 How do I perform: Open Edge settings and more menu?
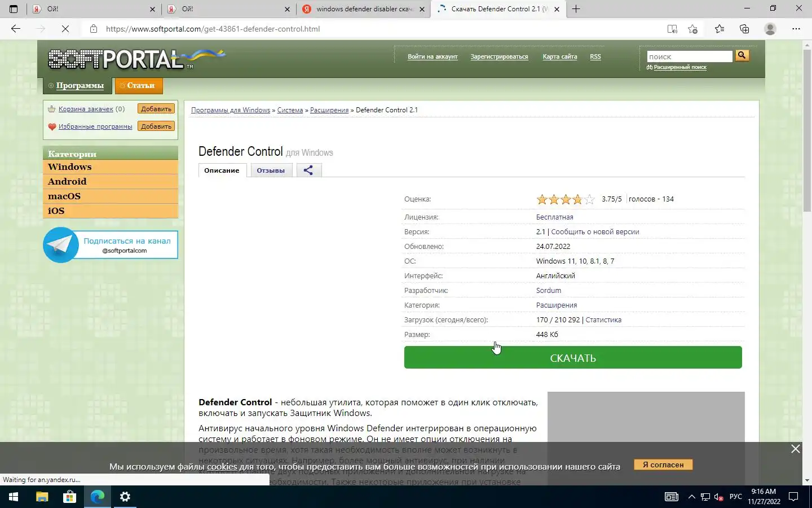coord(796,29)
